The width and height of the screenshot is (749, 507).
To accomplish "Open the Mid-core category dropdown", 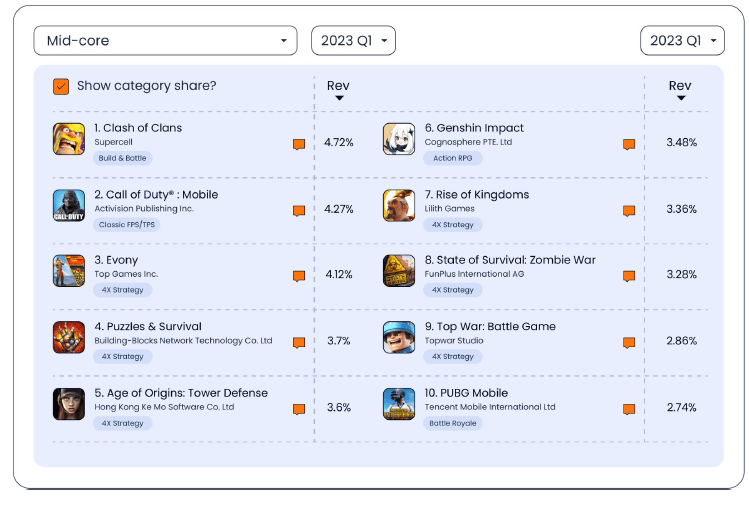I will (165, 41).
